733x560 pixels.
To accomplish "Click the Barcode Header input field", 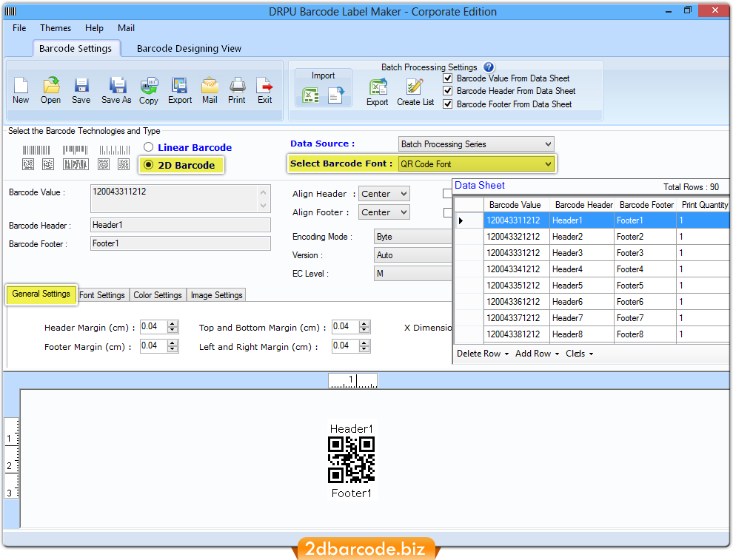I will pos(180,225).
